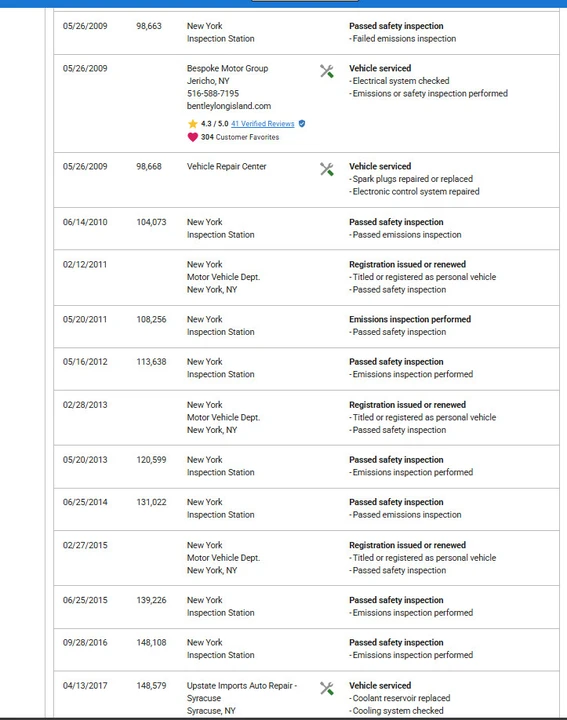The height and width of the screenshot is (720, 567).
Task: Click Electrical system checked text
Action: (x=401, y=81)
